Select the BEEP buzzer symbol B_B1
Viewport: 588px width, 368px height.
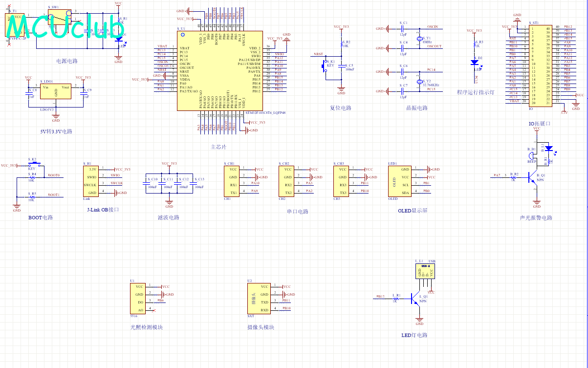(532, 156)
